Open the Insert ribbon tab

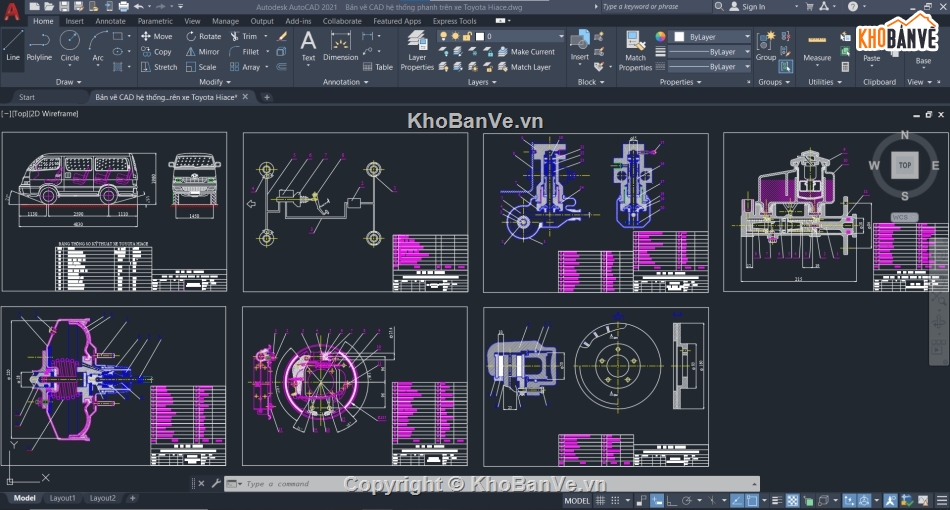click(75, 21)
